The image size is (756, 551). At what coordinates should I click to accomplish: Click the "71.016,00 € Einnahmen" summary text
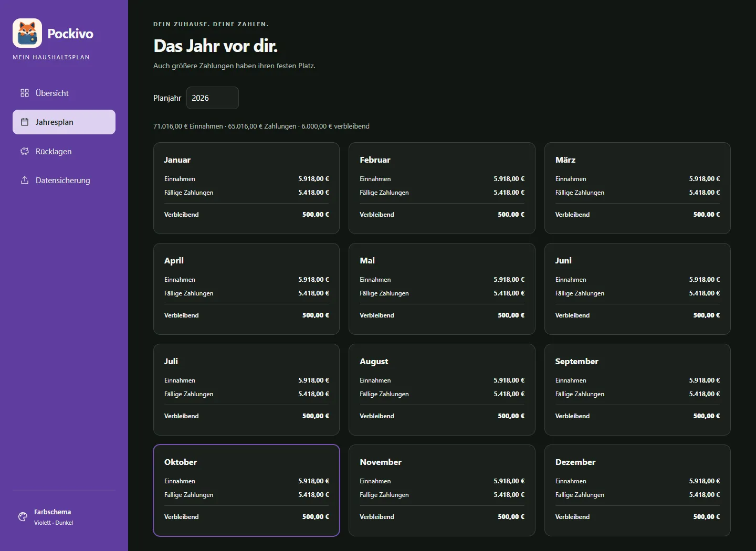tap(188, 126)
